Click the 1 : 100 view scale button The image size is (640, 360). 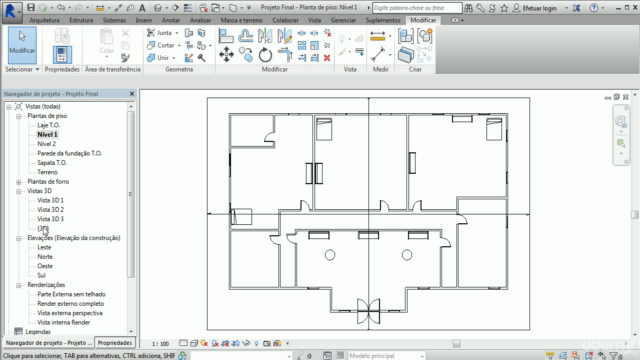[x=160, y=344]
